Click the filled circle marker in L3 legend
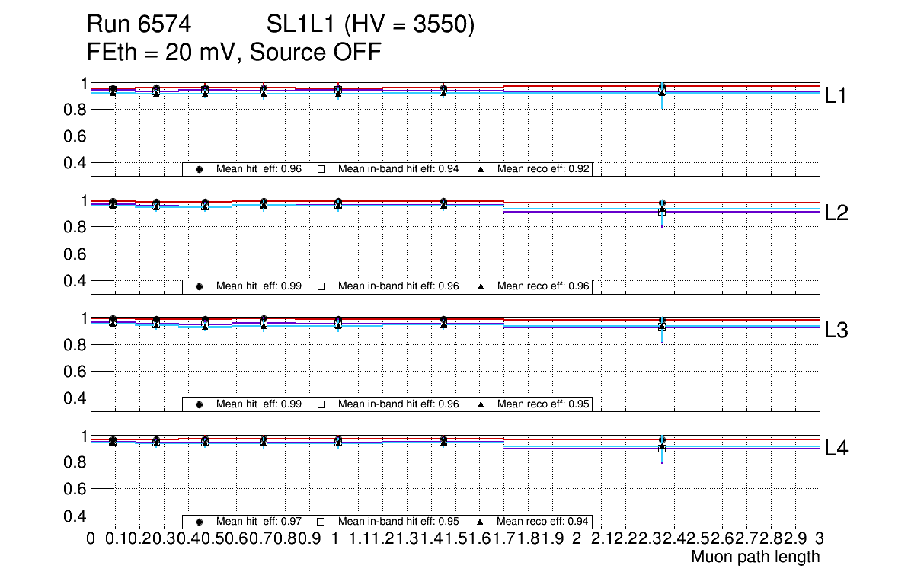Screen dimensions: 911x588 tap(200, 404)
